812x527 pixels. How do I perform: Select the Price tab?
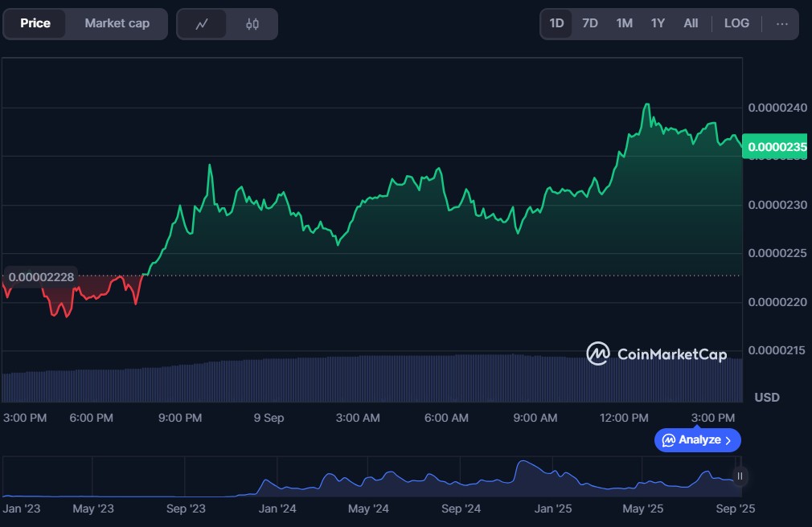tap(35, 23)
